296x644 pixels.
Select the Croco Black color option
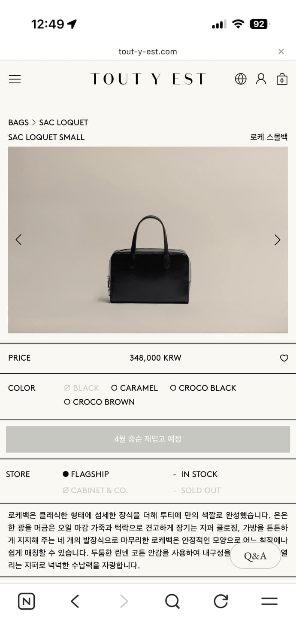[x=203, y=388]
